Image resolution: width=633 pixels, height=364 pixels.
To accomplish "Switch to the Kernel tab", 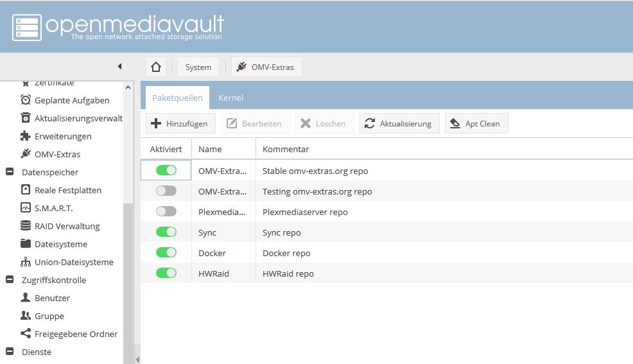I will [230, 98].
